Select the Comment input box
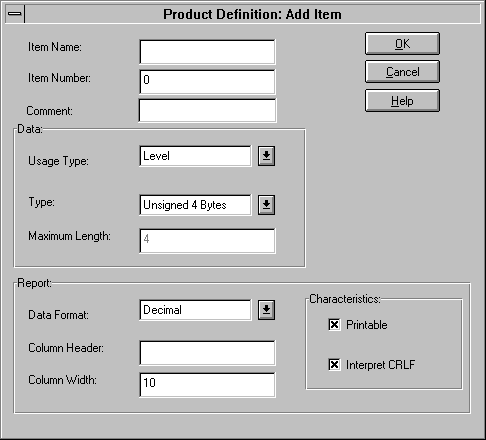This screenshot has width=486, height=440. [207, 110]
